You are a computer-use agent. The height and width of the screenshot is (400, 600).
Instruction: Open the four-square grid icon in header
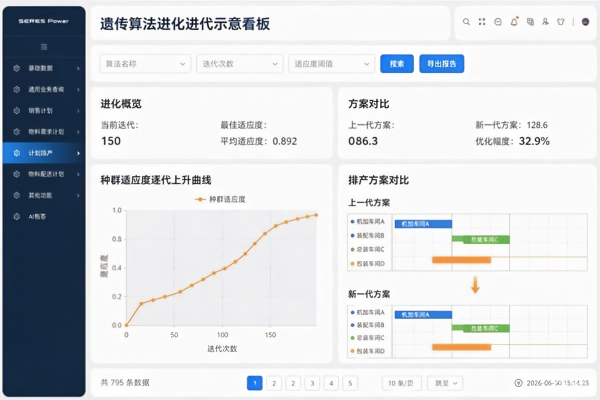click(482, 22)
